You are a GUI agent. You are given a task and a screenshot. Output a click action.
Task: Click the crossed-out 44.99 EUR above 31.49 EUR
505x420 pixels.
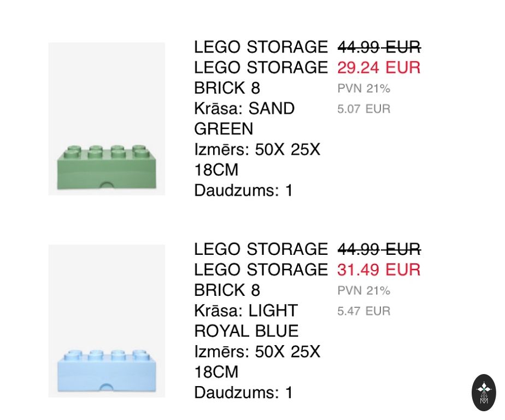click(x=379, y=249)
